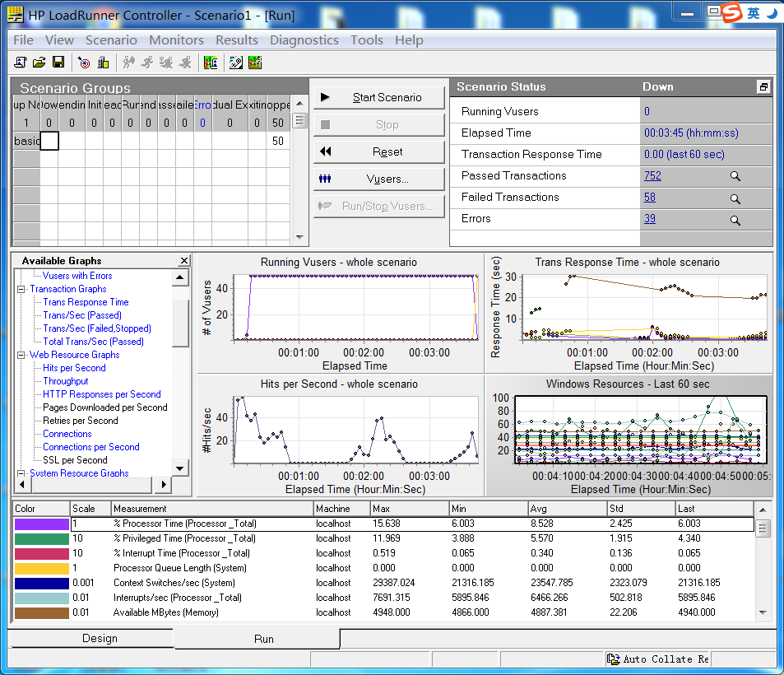
Task: Select Trans Response Time graph item
Action: pyautogui.click(x=86, y=302)
